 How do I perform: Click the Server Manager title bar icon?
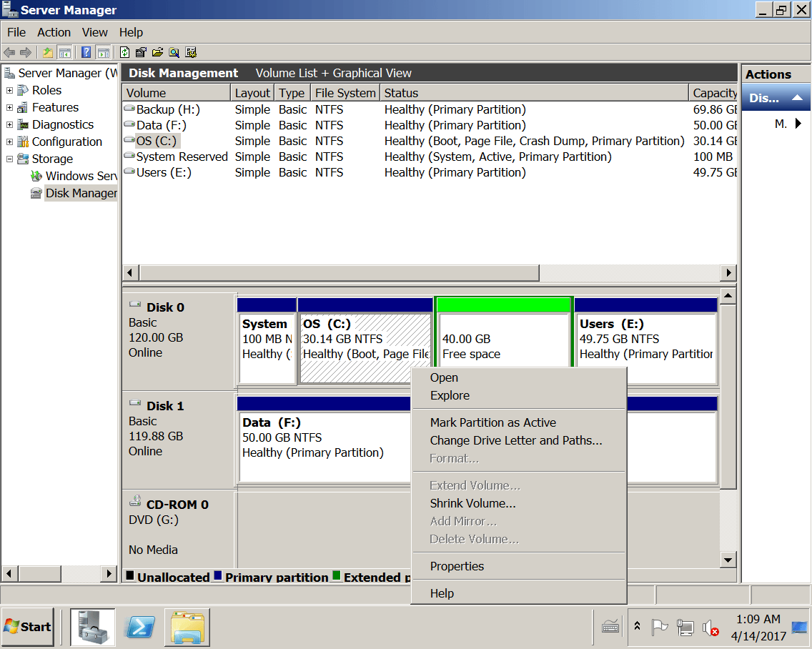(x=10, y=9)
